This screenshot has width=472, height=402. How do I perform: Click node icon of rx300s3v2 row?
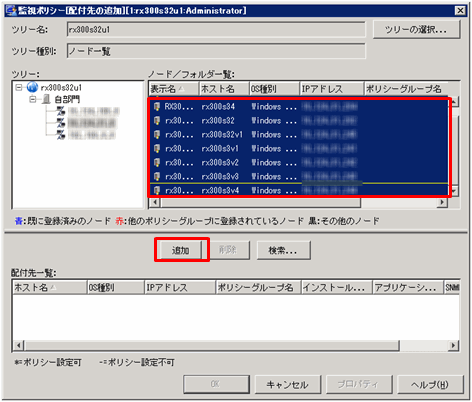[x=157, y=163]
